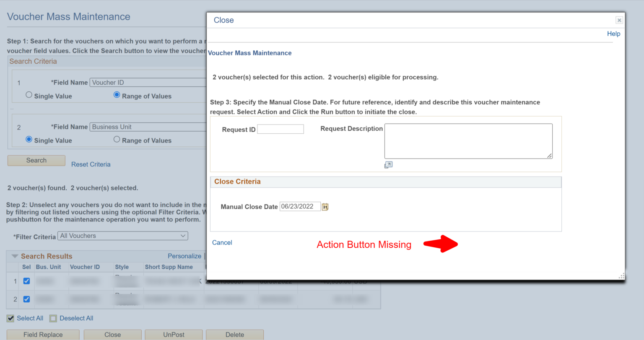Click Cancel in the Close dialog

[x=222, y=243]
